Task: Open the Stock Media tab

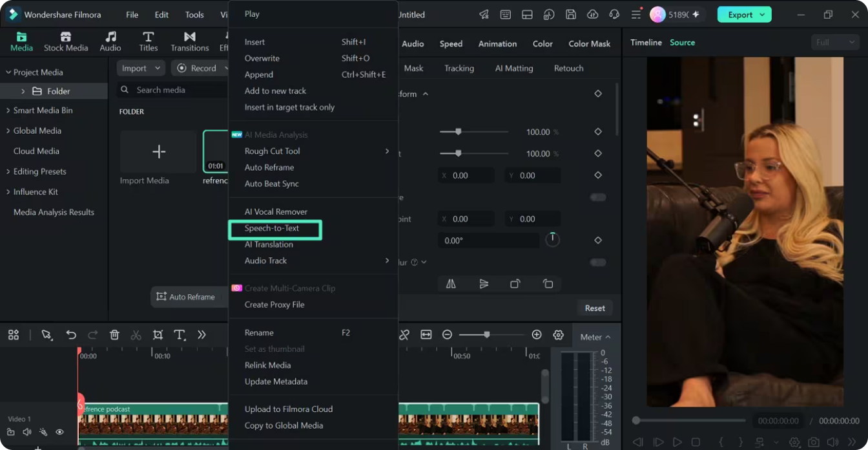Action: point(65,41)
